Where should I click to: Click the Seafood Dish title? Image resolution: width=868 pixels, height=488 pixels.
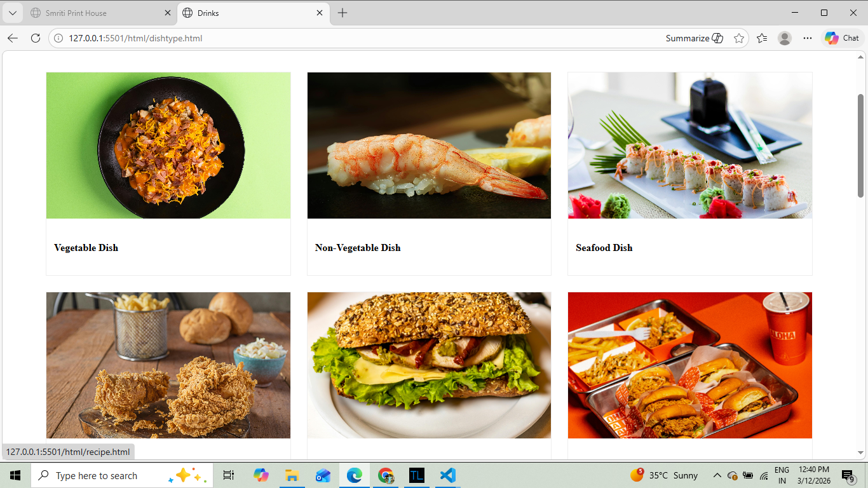pos(604,248)
